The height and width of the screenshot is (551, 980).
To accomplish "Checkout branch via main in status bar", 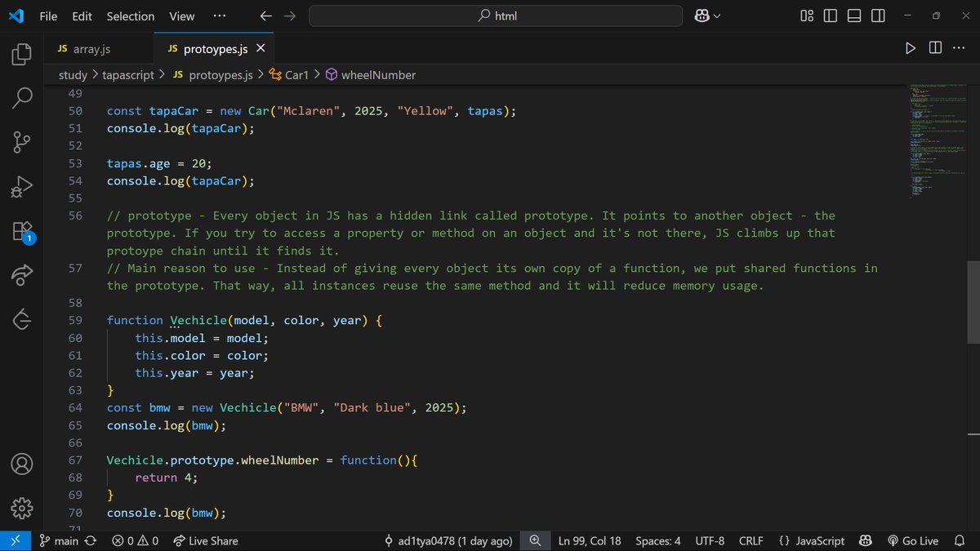I will point(60,540).
